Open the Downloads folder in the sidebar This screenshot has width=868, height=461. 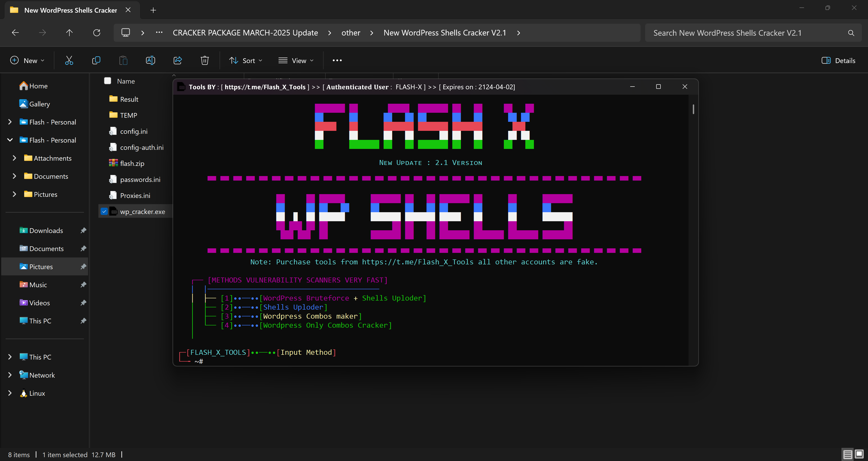[x=46, y=230]
